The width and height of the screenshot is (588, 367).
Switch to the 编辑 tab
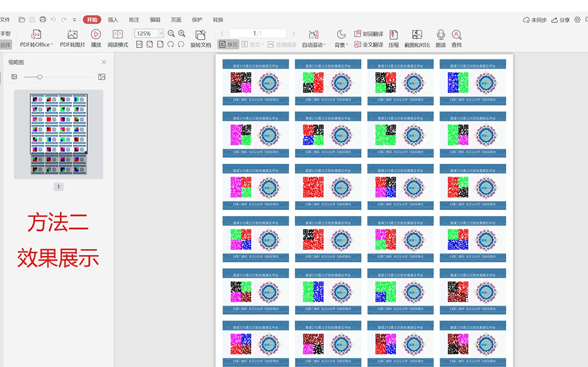(x=155, y=20)
